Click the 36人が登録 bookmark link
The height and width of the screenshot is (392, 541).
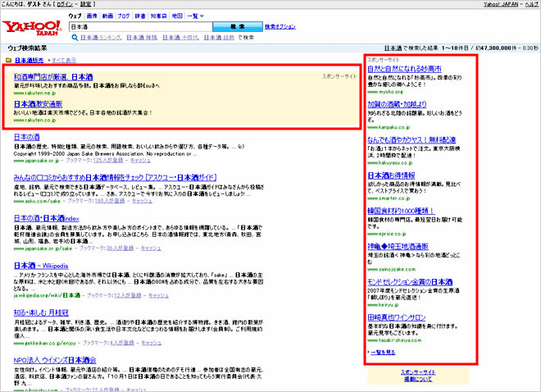pos(120,248)
